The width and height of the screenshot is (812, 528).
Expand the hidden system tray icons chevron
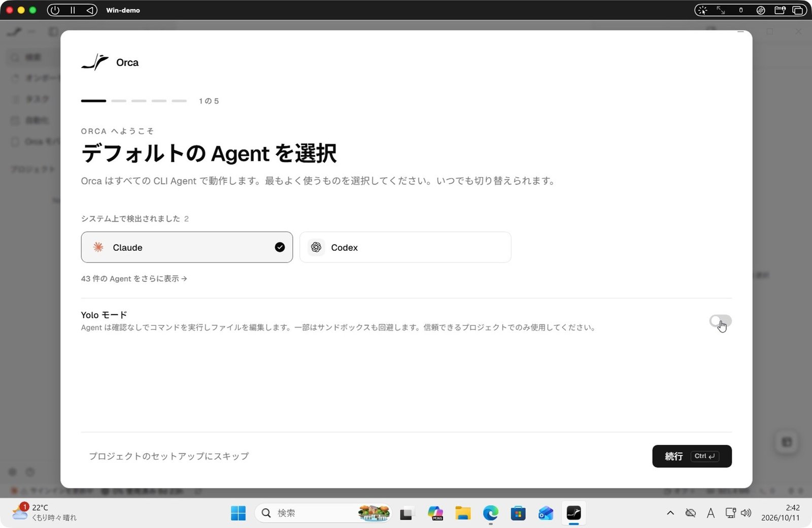[670, 513]
